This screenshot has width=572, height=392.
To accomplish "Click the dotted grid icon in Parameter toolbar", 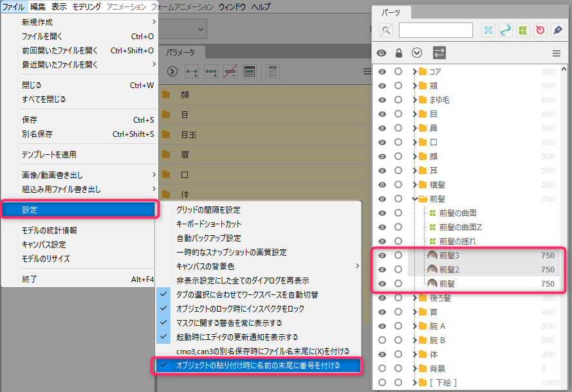I will (x=273, y=71).
